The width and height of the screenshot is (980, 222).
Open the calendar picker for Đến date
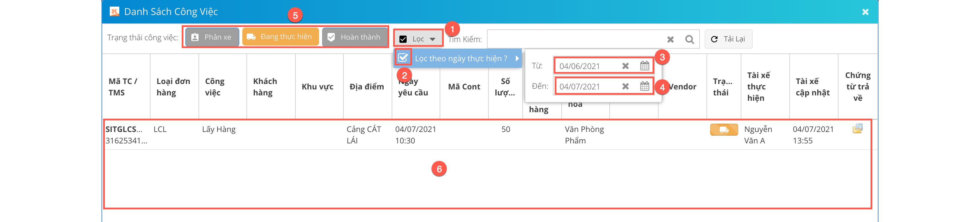644,86
